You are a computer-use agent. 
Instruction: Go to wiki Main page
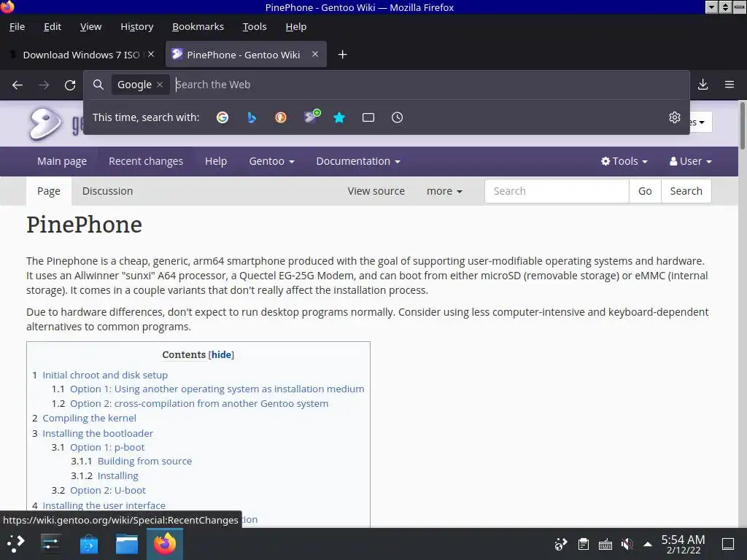62,161
